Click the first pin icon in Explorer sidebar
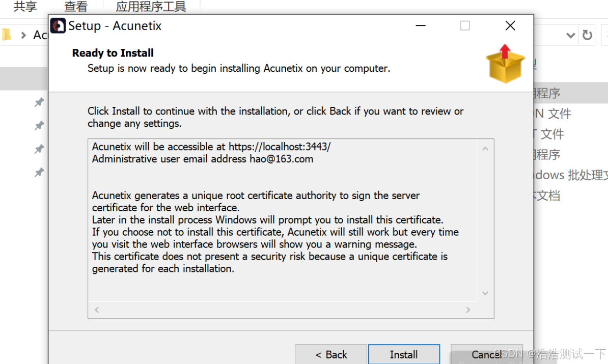608x364 pixels. (39, 102)
